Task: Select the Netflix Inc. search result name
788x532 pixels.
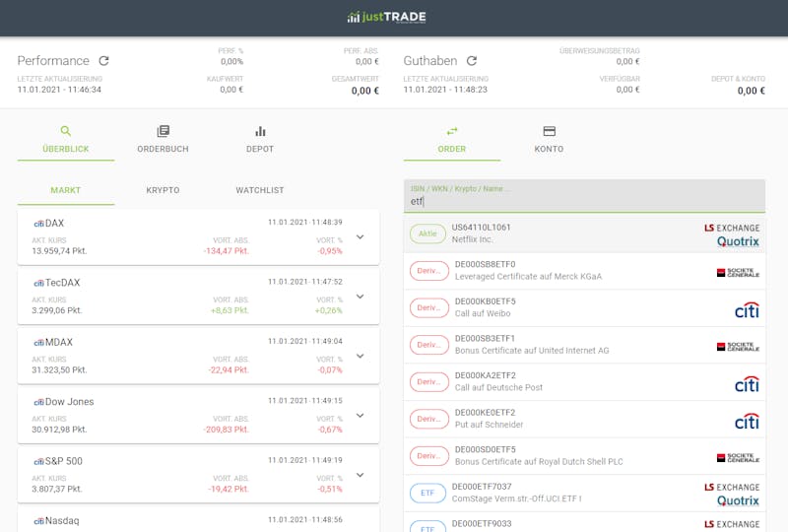Action: coord(472,239)
